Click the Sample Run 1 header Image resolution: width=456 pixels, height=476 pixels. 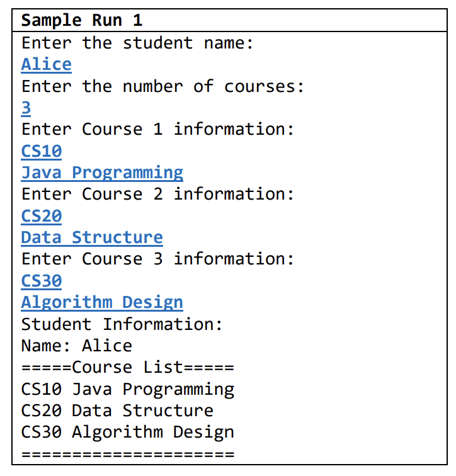[82, 20]
